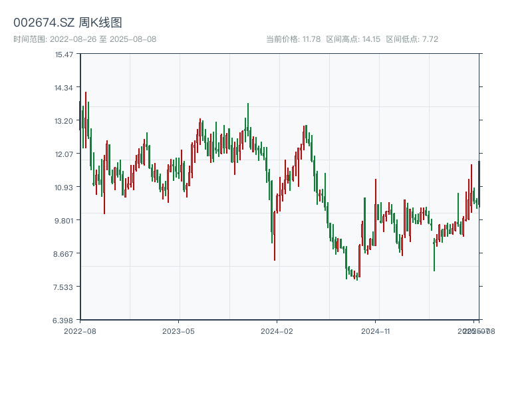Click the 当前价格 11.78 label
This screenshot has height=399, width=532.
click(x=293, y=39)
